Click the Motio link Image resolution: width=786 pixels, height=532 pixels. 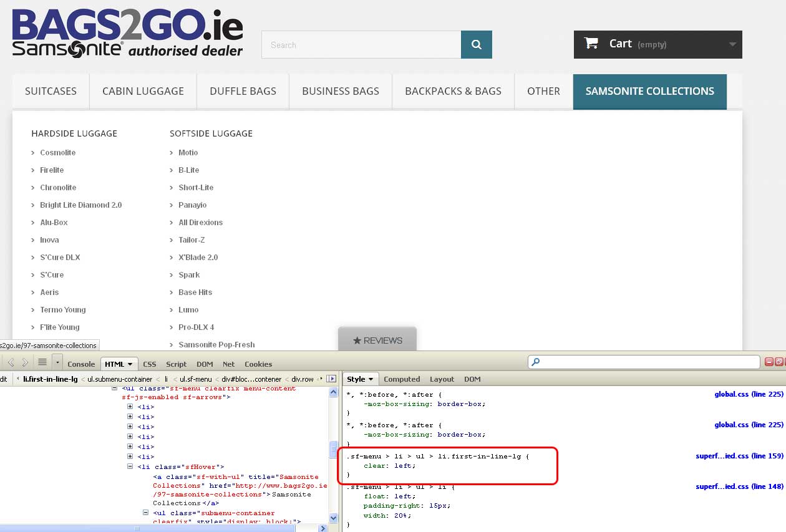pos(188,152)
